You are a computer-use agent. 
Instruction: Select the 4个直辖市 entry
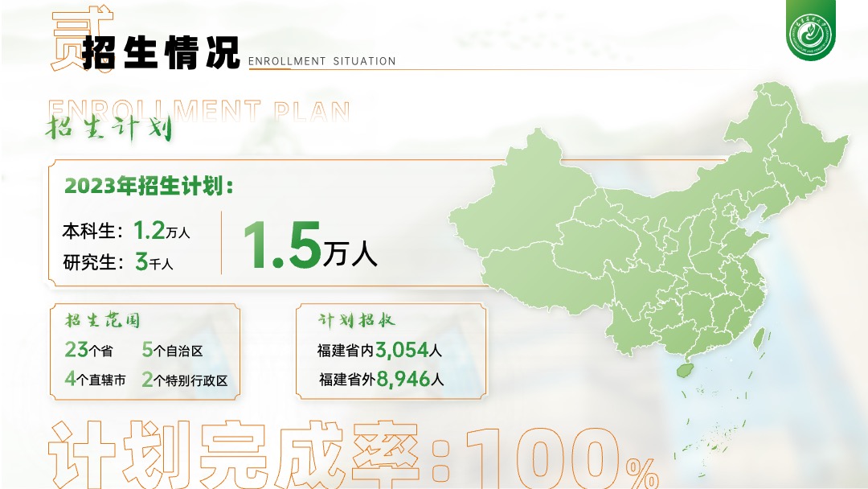click(x=95, y=380)
